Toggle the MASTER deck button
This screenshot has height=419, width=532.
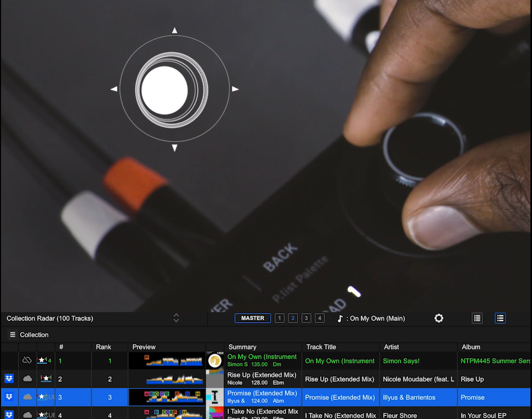click(x=252, y=318)
